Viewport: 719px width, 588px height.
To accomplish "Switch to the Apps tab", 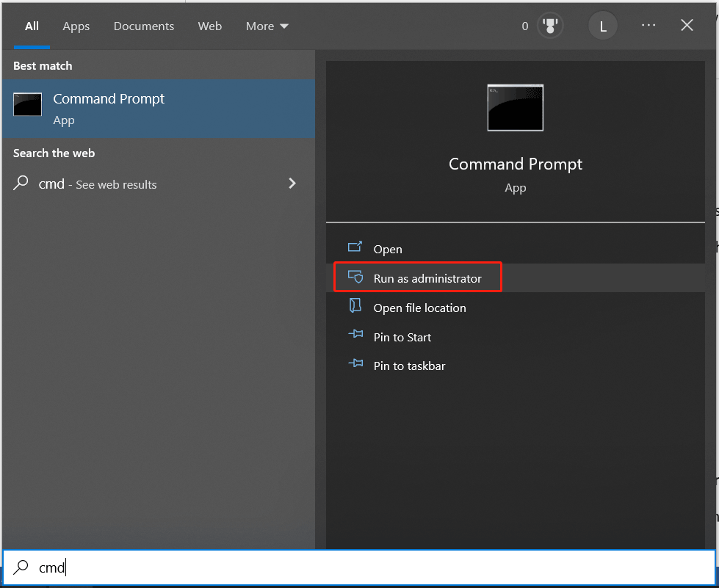I will (x=76, y=26).
